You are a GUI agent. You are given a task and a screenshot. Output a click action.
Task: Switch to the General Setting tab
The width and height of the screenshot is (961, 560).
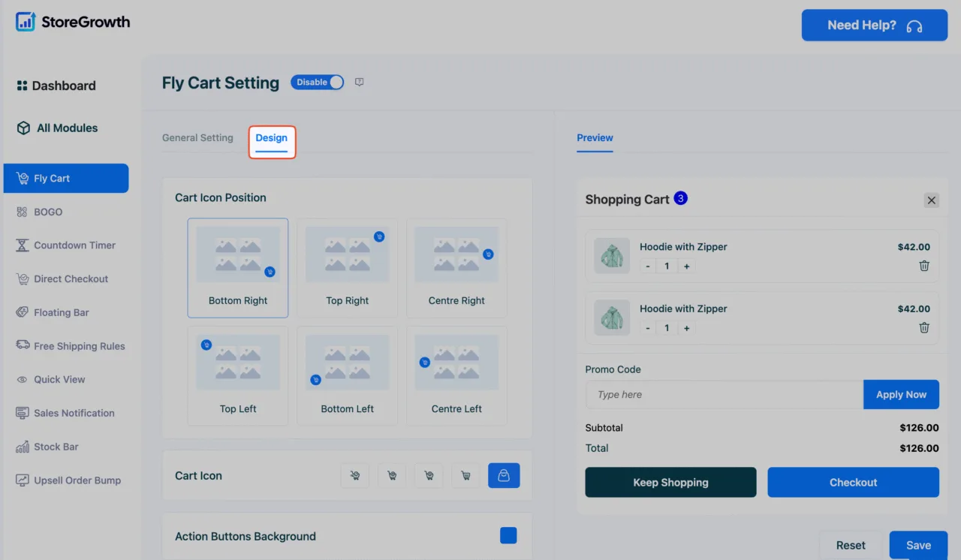[x=197, y=138]
